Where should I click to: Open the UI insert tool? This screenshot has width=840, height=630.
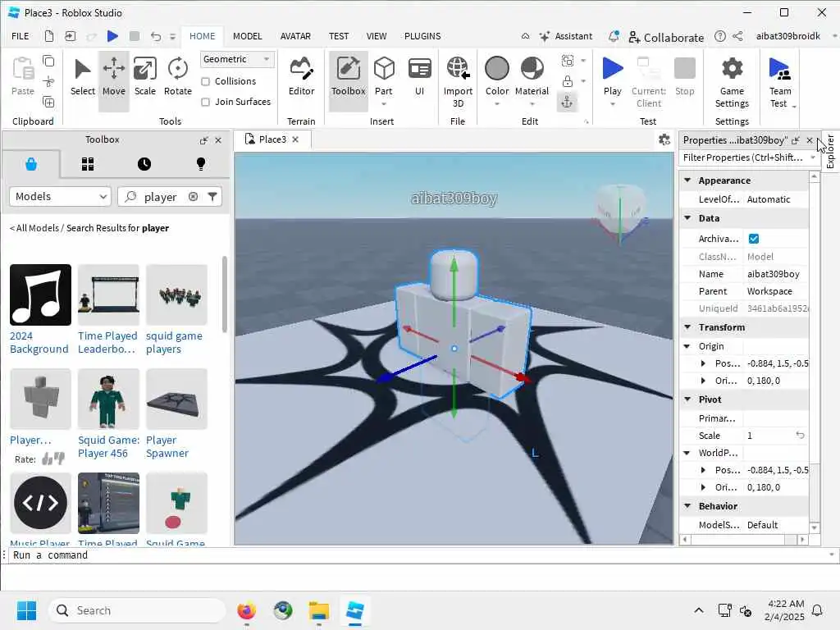(419, 77)
